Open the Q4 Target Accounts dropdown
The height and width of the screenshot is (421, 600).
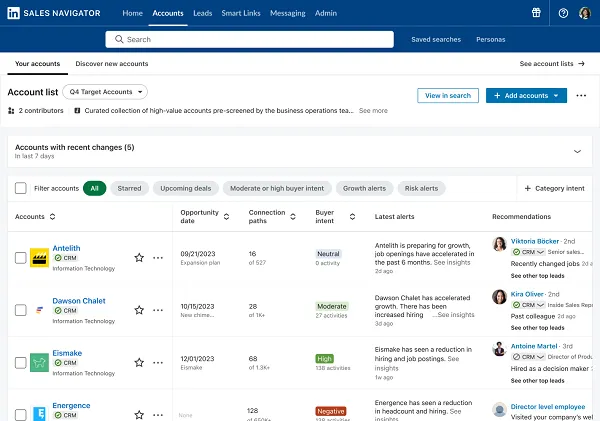pos(105,92)
